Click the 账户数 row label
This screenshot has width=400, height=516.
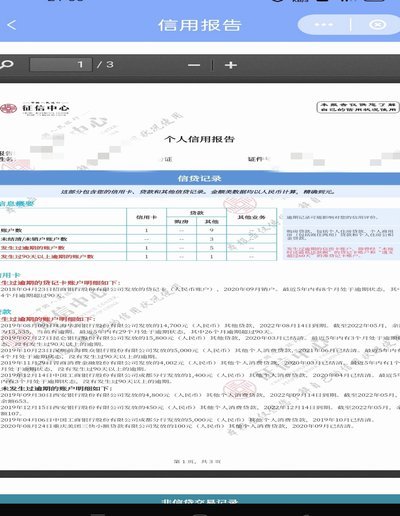pyautogui.click(x=11, y=230)
